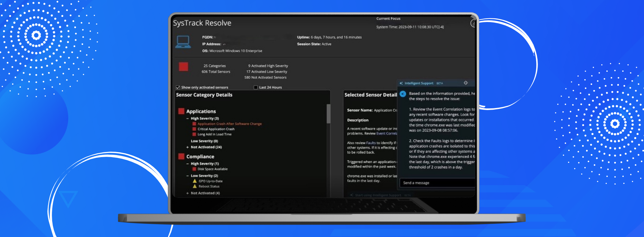Click red marker beside Application Crash After Software Change

(195, 124)
